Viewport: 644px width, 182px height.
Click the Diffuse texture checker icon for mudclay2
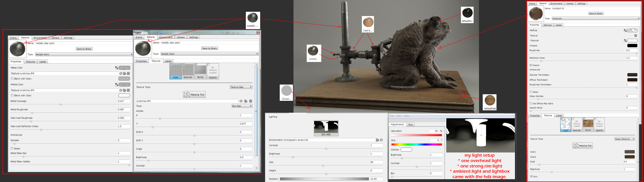[625, 30]
